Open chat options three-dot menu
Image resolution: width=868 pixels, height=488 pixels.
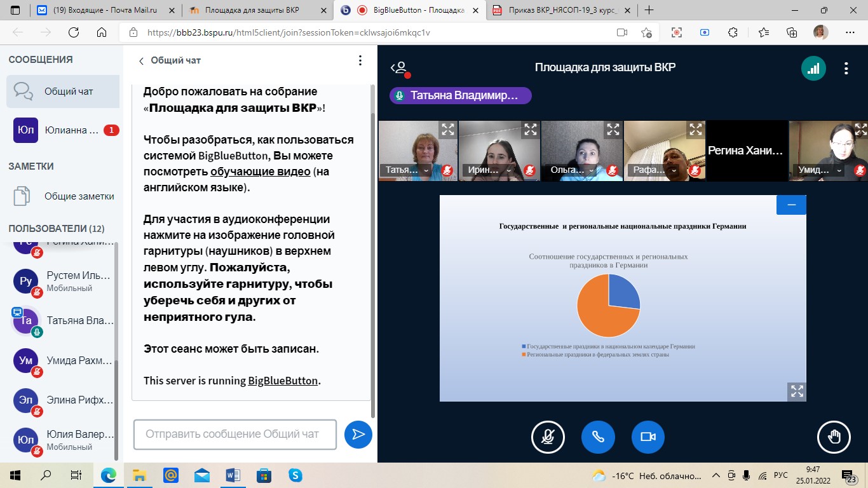point(360,61)
